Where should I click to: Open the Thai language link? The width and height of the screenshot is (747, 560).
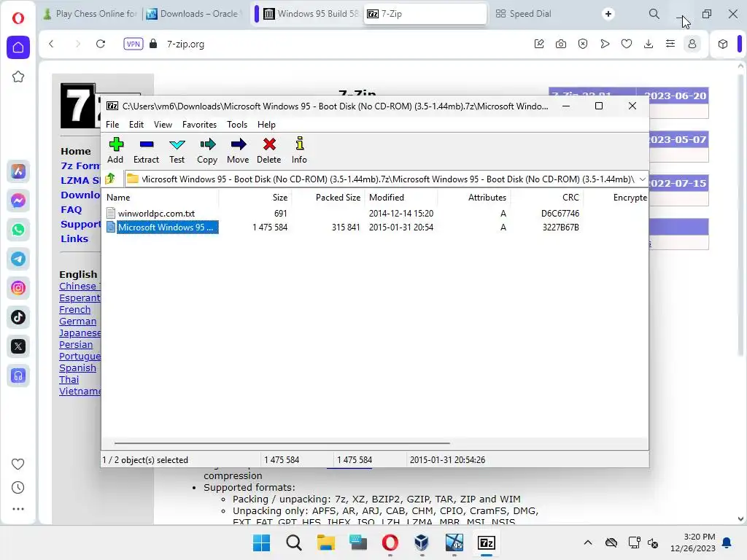[x=69, y=379]
